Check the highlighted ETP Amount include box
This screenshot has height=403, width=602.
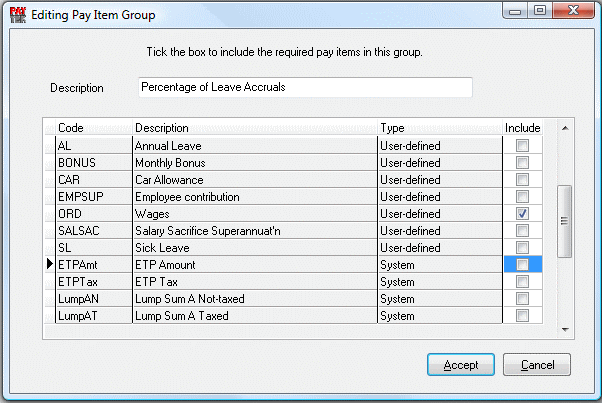522,264
